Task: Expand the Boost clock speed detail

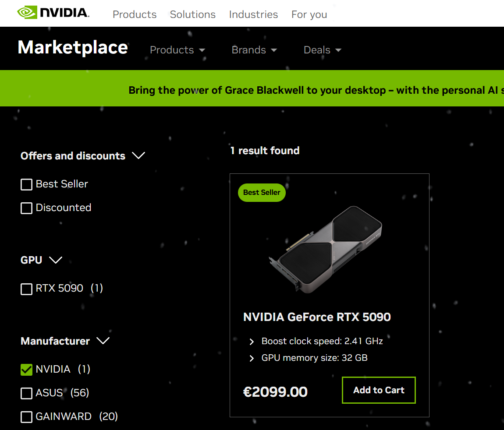Action: click(x=251, y=341)
